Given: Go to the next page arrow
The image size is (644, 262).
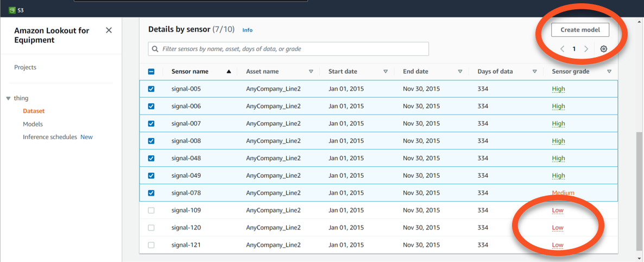Looking at the screenshot, I should 586,49.
